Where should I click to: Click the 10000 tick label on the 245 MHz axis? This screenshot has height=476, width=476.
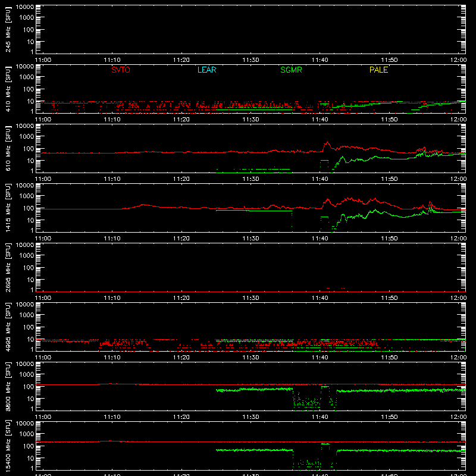coord(25,7)
